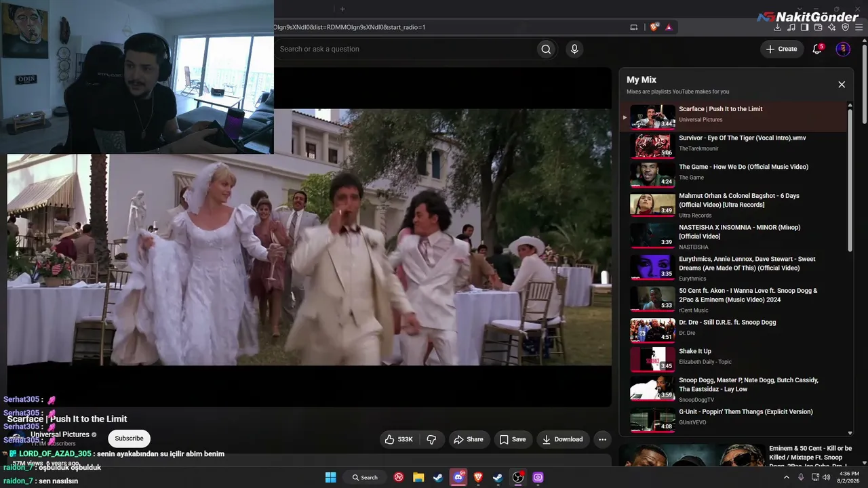Click the install app icon in address bar

(634, 27)
